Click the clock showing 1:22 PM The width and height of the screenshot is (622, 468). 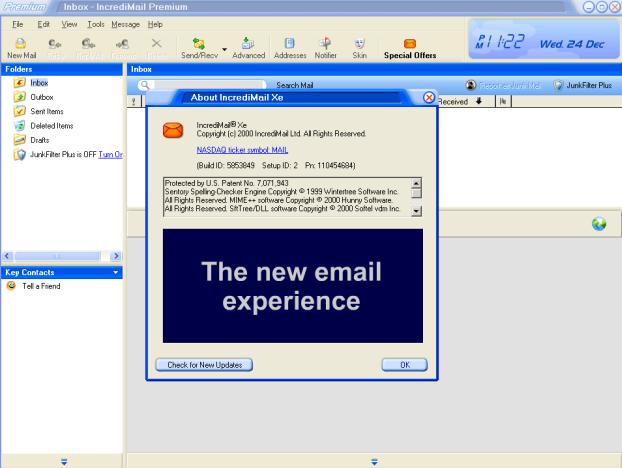coord(501,42)
